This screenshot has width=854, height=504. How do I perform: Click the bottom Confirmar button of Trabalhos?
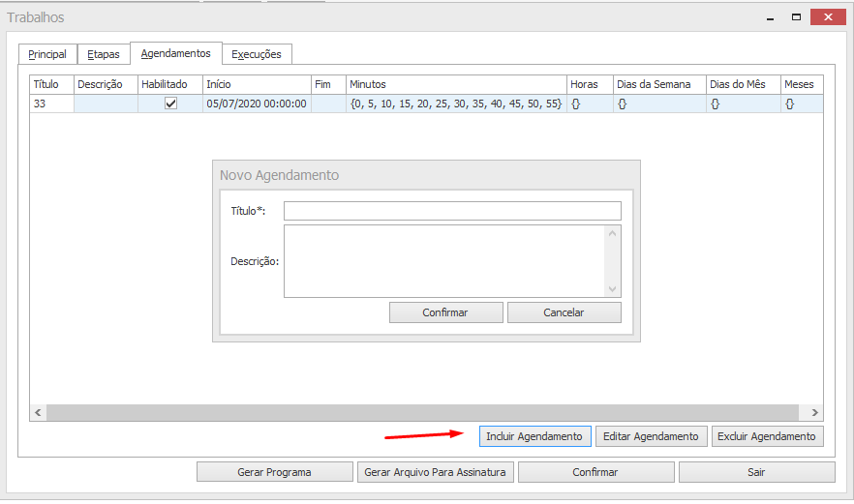coord(595,472)
